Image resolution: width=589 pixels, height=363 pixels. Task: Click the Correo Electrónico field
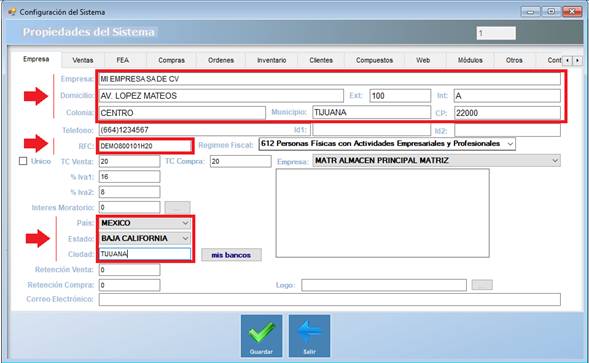click(x=330, y=299)
